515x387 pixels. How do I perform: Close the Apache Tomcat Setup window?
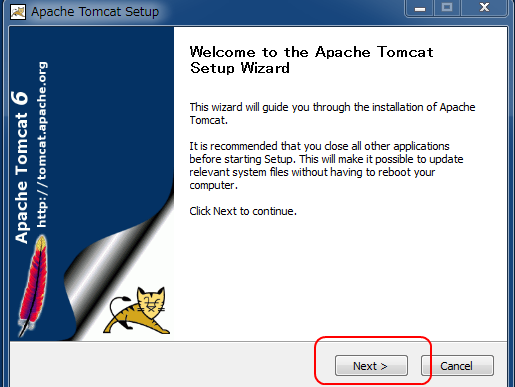[484, 8]
